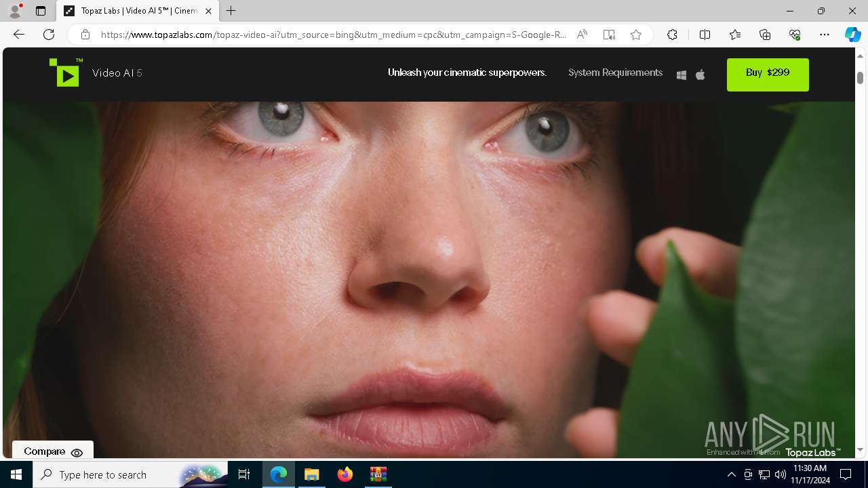Open the Tab actions menu
Image resolution: width=868 pixels, height=488 pixels.
(41, 11)
